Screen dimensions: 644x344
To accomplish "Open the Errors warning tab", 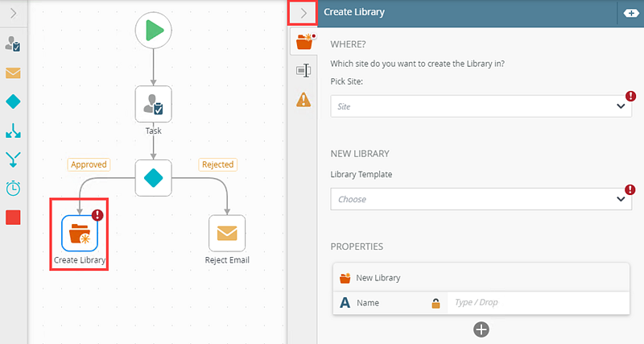I will point(303,100).
